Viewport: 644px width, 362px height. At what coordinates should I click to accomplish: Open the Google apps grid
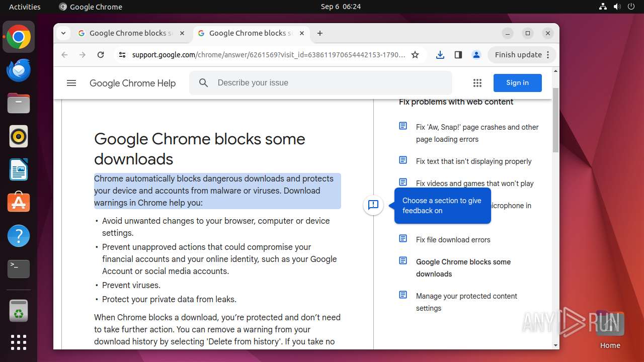(x=477, y=83)
